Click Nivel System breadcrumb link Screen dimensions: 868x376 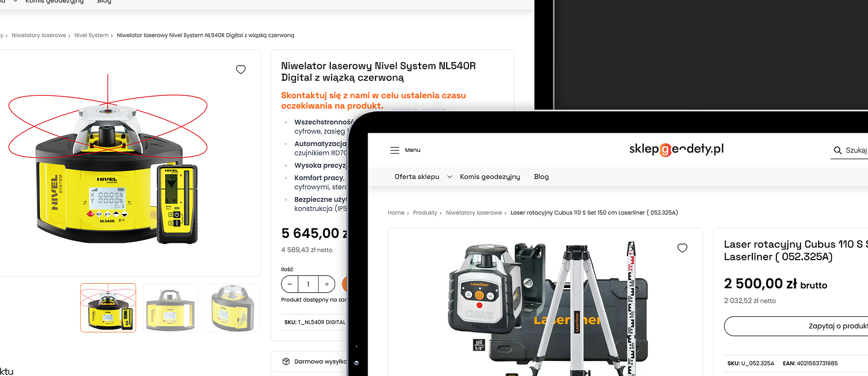(x=91, y=36)
